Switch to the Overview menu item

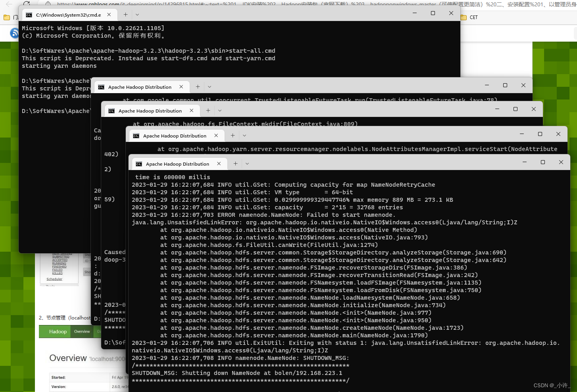[x=82, y=332]
